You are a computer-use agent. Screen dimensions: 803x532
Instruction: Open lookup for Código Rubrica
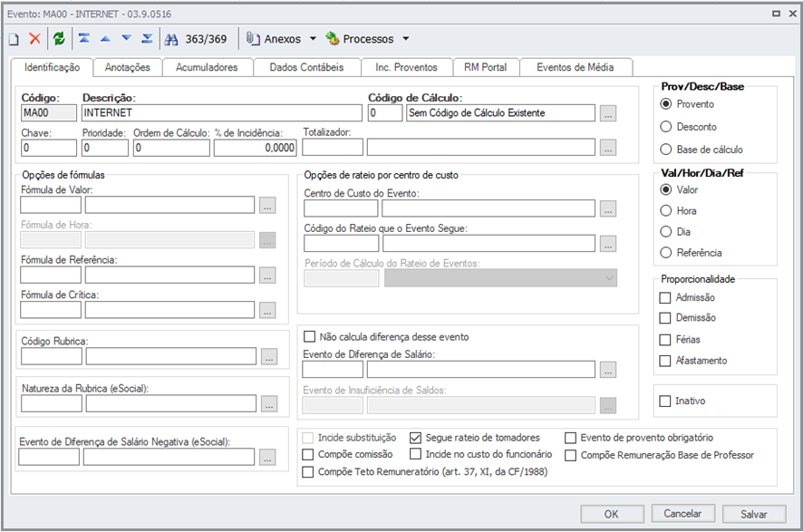click(269, 356)
